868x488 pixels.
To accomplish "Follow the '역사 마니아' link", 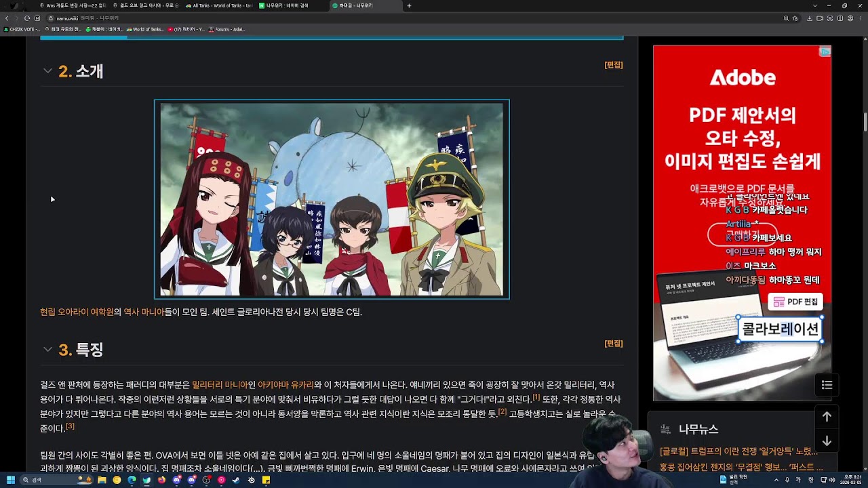I will pos(144,312).
